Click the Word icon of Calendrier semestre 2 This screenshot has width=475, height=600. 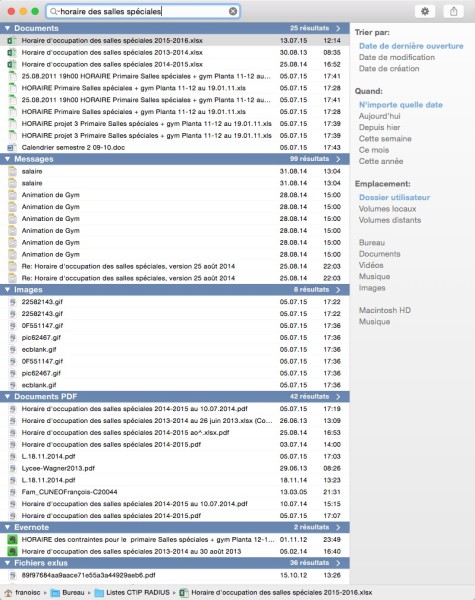click(12, 148)
